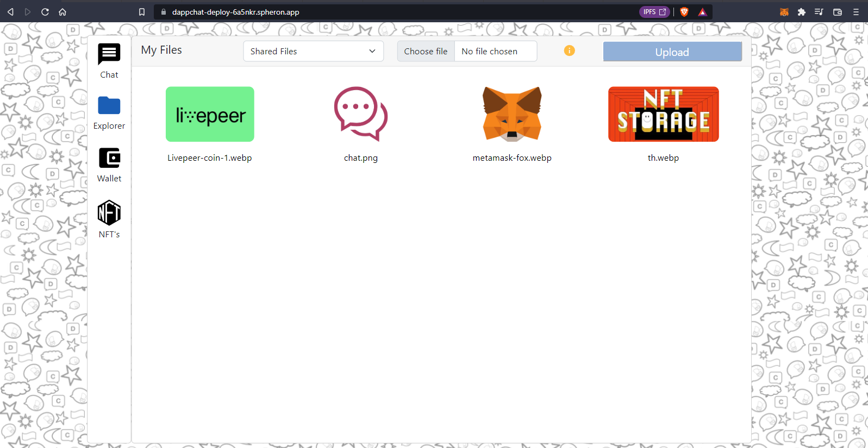The height and width of the screenshot is (448, 868).
Task: Open the Wallet icon in sidebar
Action: tap(109, 158)
